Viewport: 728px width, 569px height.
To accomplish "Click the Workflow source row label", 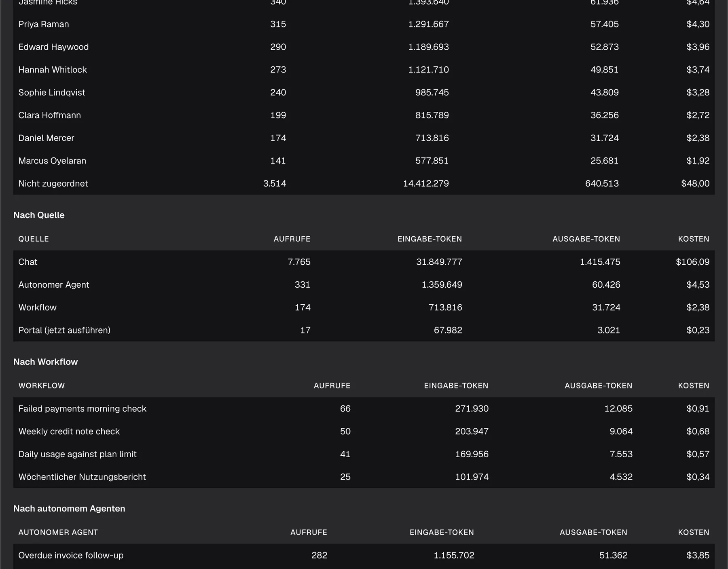I will point(38,307).
